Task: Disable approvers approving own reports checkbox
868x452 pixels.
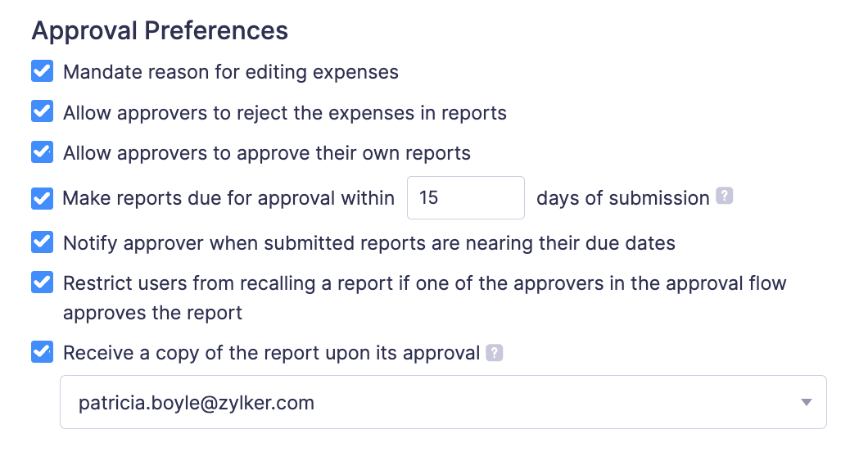Action: (42, 152)
